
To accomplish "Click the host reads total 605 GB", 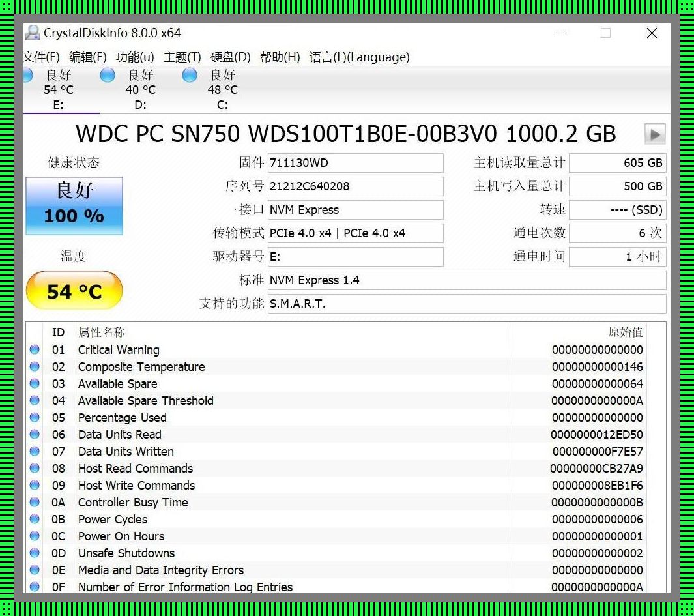I will pyautogui.click(x=617, y=163).
